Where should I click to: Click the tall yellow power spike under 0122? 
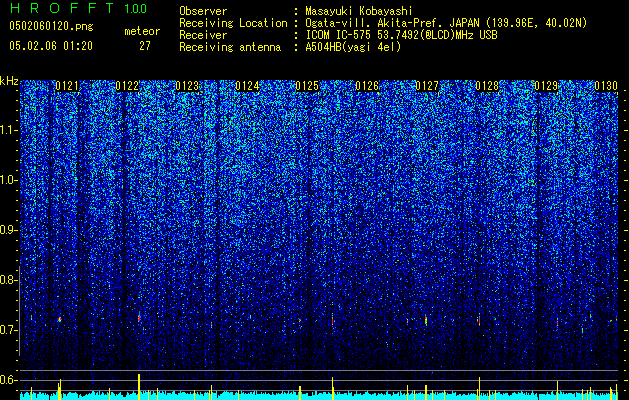pyautogui.click(x=139, y=387)
